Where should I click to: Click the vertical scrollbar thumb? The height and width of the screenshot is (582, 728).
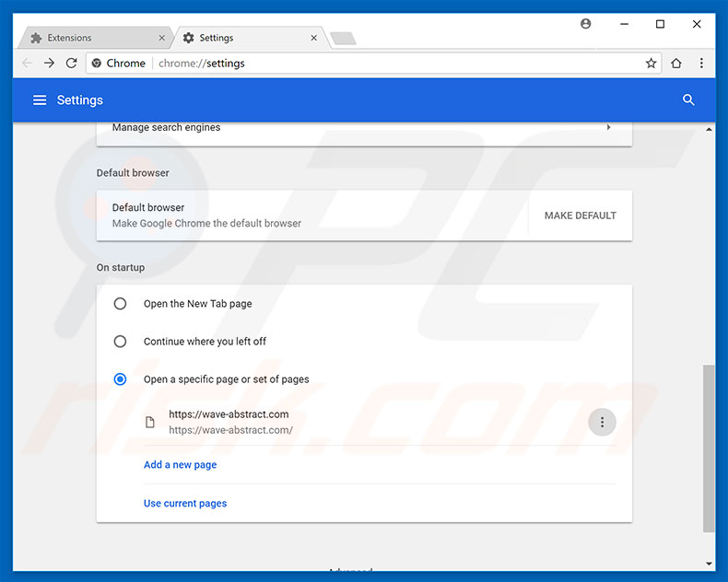click(708, 447)
